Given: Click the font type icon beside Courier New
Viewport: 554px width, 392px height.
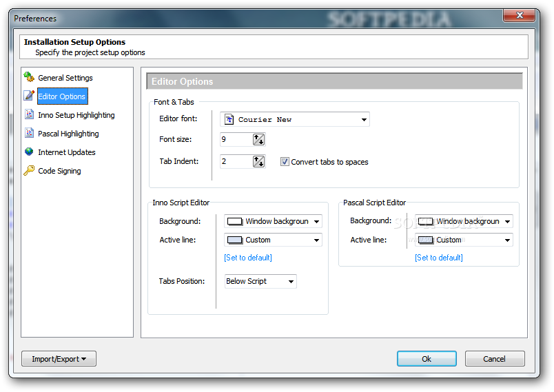Looking at the screenshot, I should pos(229,119).
